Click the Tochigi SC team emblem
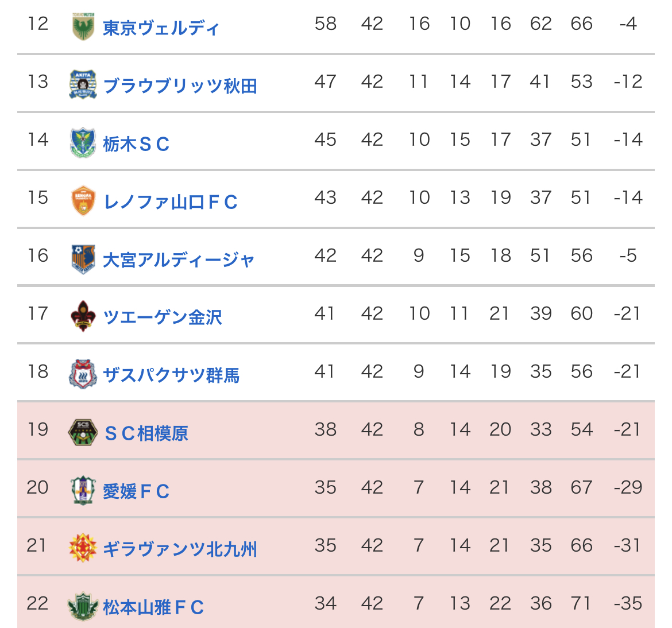 83,143
